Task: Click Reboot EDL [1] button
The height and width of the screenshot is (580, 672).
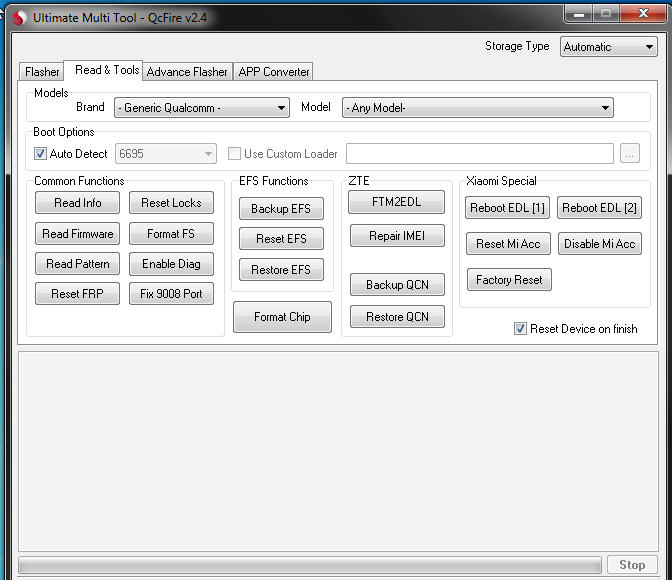Action: click(507, 208)
